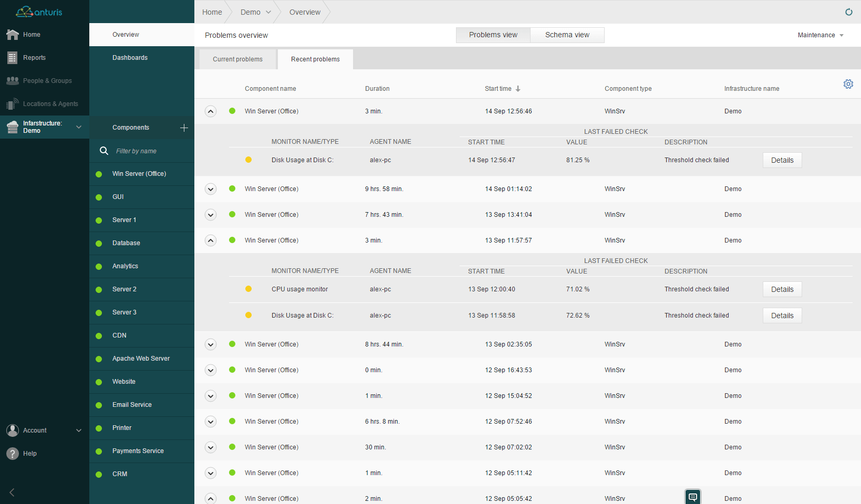Open the chat widget icon
861x504 pixels.
pos(692,497)
